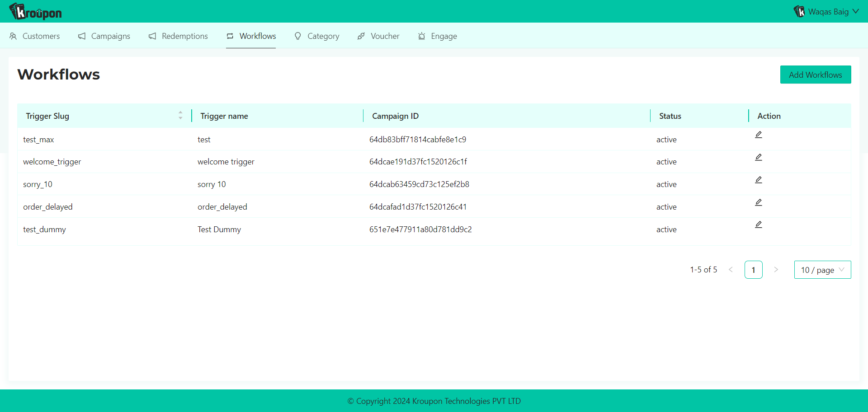Click the Voucher rocket icon
The height and width of the screenshot is (412, 868).
[361, 36]
